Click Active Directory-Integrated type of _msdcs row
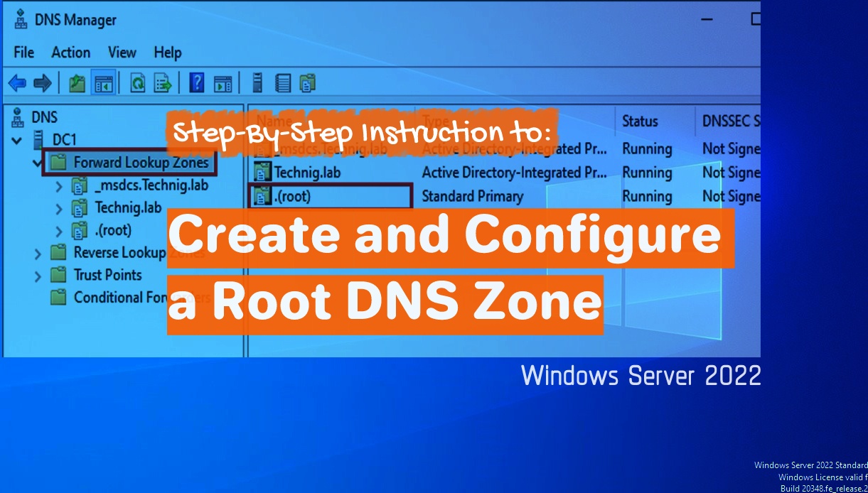 pos(514,148)
